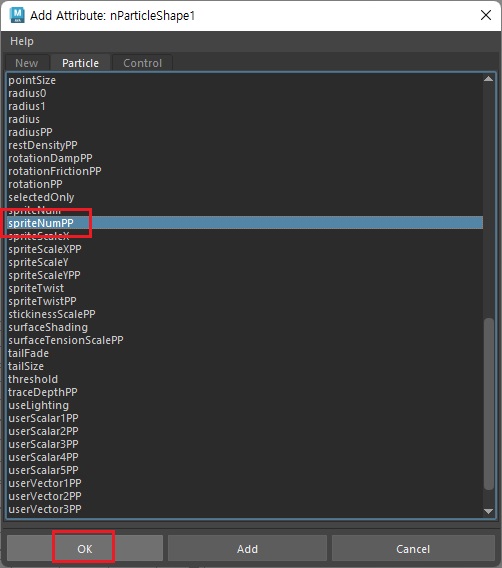502x568 pixels.
Task: Select userScalar4PP attribute
Action: [245, 458]
